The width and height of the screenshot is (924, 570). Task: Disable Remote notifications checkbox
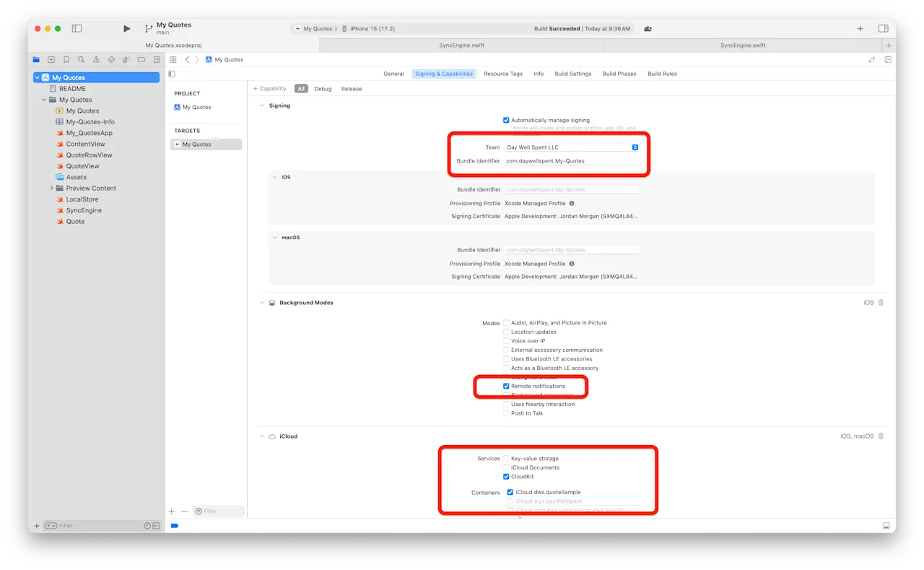(x=506, y=387)
